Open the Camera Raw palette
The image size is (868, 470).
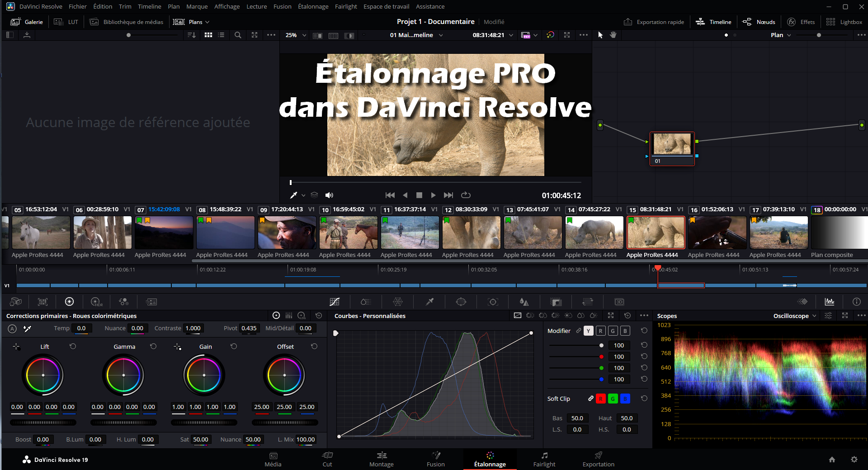(x=16, y=302)
